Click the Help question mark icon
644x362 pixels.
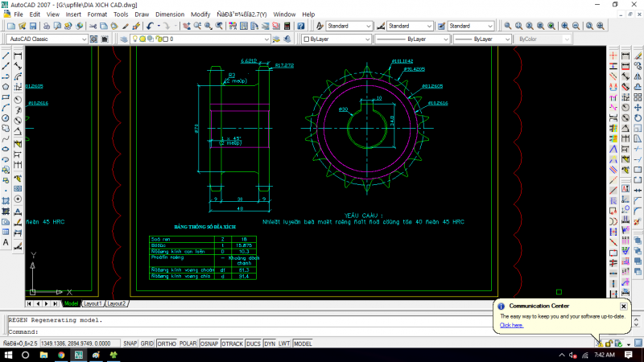[x=299, y=27]
